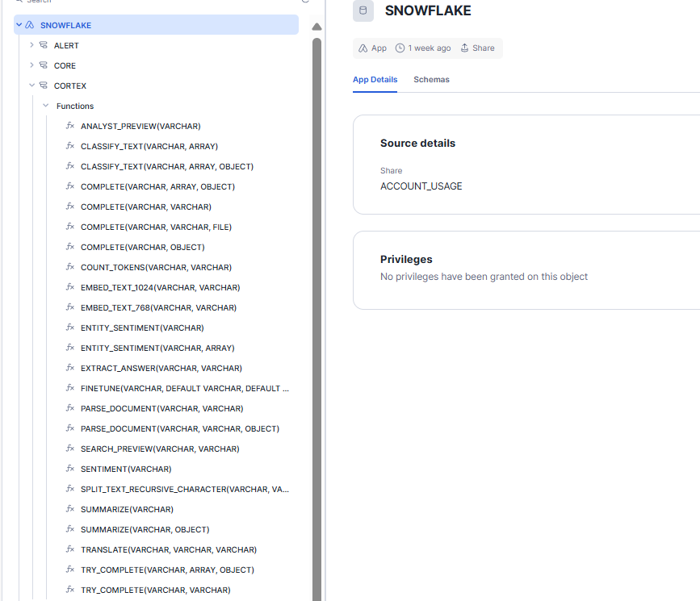This screenshot has height=601, width=700.
Task: Select the CORE schema label
Action: (x=65, y=65)
